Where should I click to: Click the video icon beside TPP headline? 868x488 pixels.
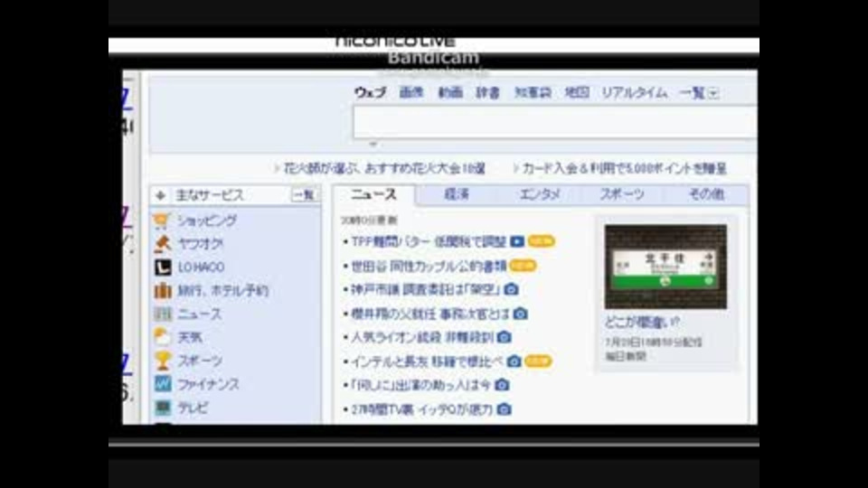click(517, 242)
